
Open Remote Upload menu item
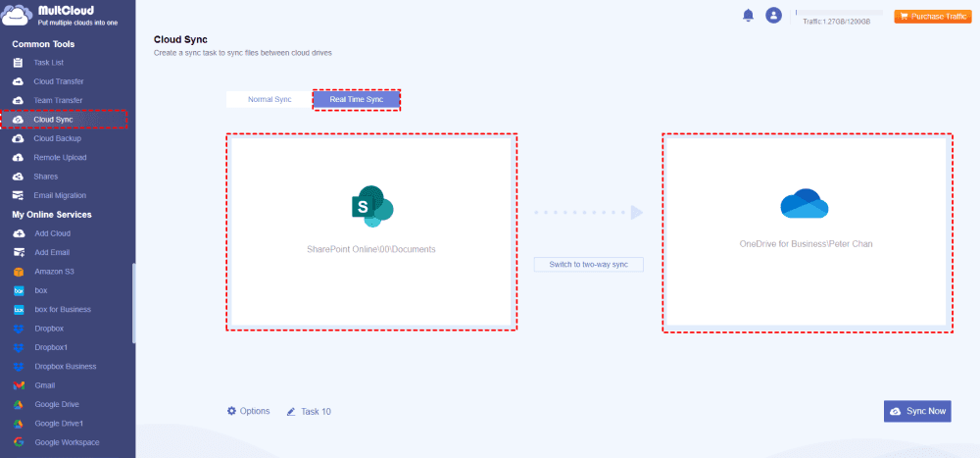(x=60, y=158)
